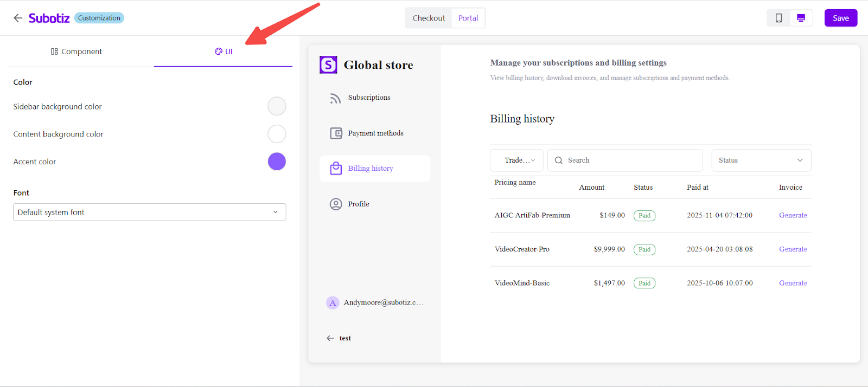Screen dimensions: 868x387
Task: Expand the Status filter dropdown
Action: point(761,160)
